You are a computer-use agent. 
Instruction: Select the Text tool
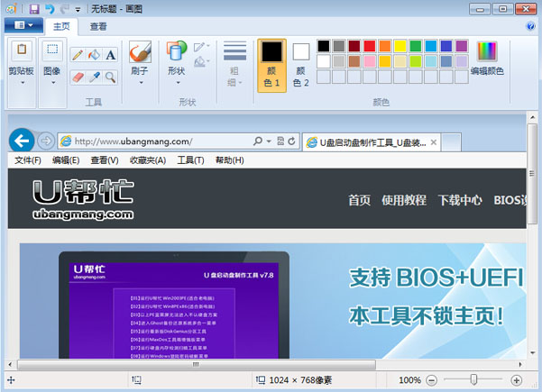[x=110, y=55]
